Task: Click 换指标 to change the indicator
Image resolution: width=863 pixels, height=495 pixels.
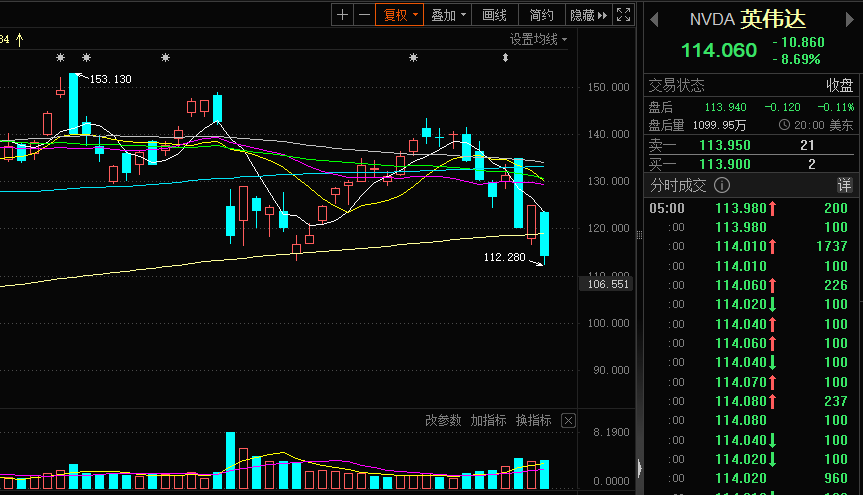Action: (533, 421)
